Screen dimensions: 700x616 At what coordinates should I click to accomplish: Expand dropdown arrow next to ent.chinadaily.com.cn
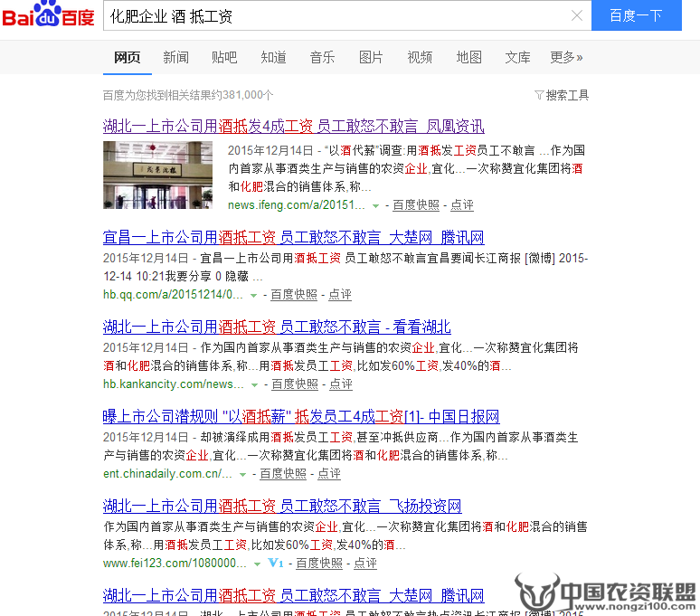(243, 475)
